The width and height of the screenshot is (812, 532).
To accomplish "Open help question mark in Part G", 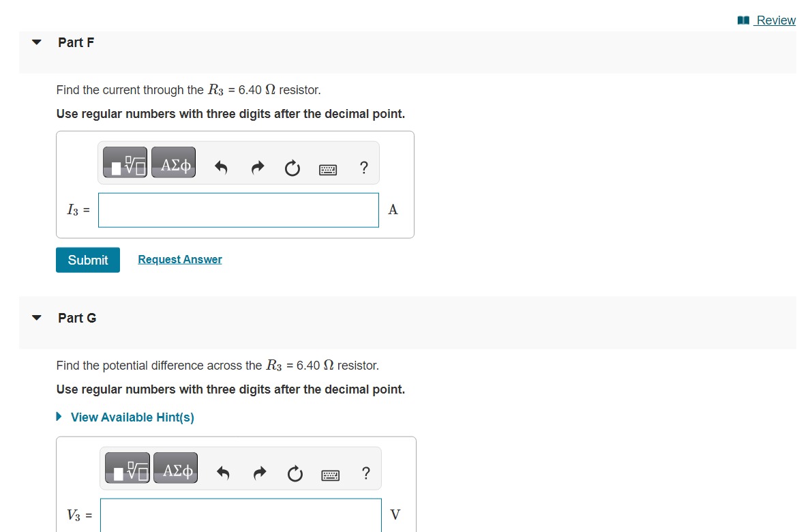I will (366, 473).
